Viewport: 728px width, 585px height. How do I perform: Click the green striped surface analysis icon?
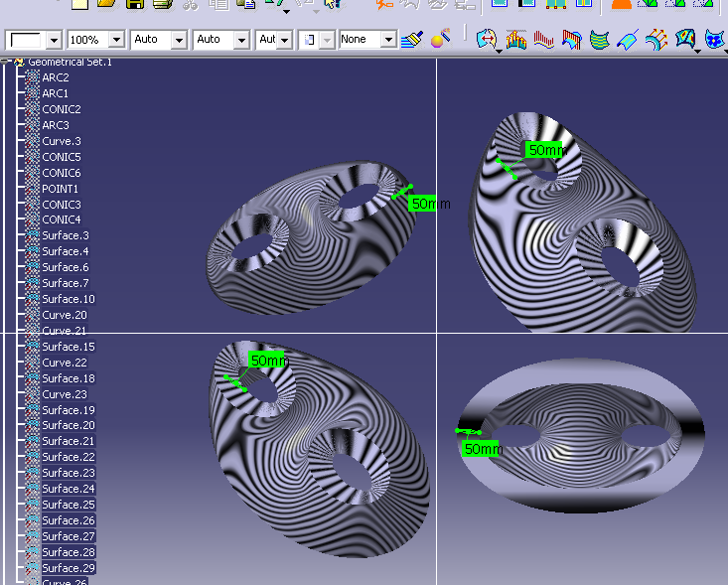point(600,40)
